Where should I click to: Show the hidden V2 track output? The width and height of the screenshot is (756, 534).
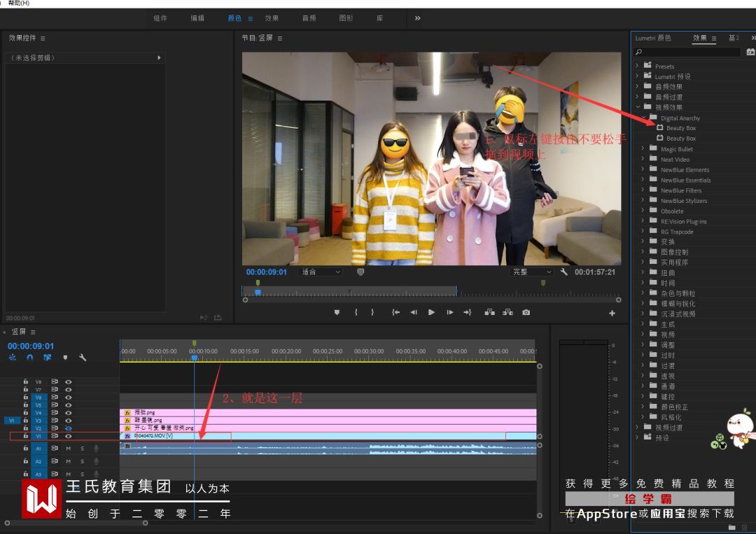click(x=69, y=428)
